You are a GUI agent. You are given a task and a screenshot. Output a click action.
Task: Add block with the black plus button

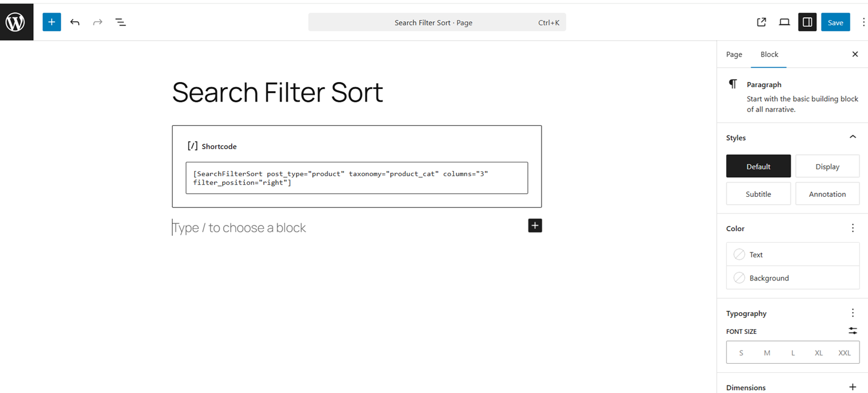click(x=535, y=225)
